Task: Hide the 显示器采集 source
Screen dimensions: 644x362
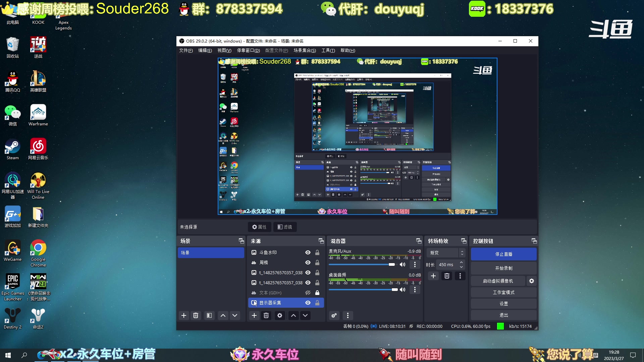Action: coord(308,303)
